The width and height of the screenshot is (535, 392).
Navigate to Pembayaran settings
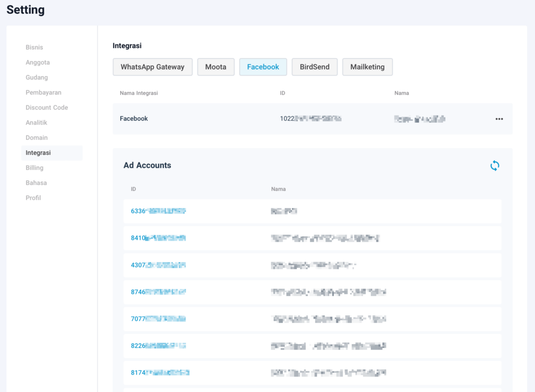[x=43, y=92]
